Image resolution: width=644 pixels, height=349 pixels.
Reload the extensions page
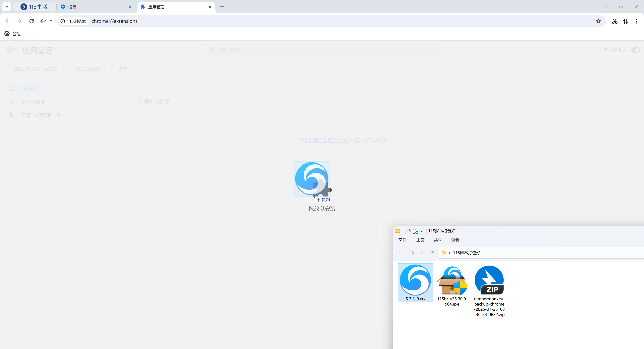tap(32, 21)
